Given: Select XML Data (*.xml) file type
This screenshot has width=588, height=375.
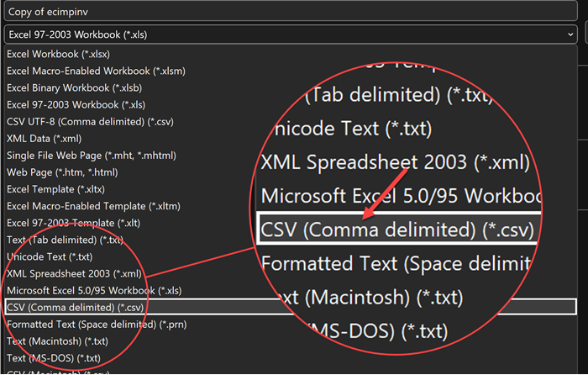Looking at the screenshot, I should 44,138.
